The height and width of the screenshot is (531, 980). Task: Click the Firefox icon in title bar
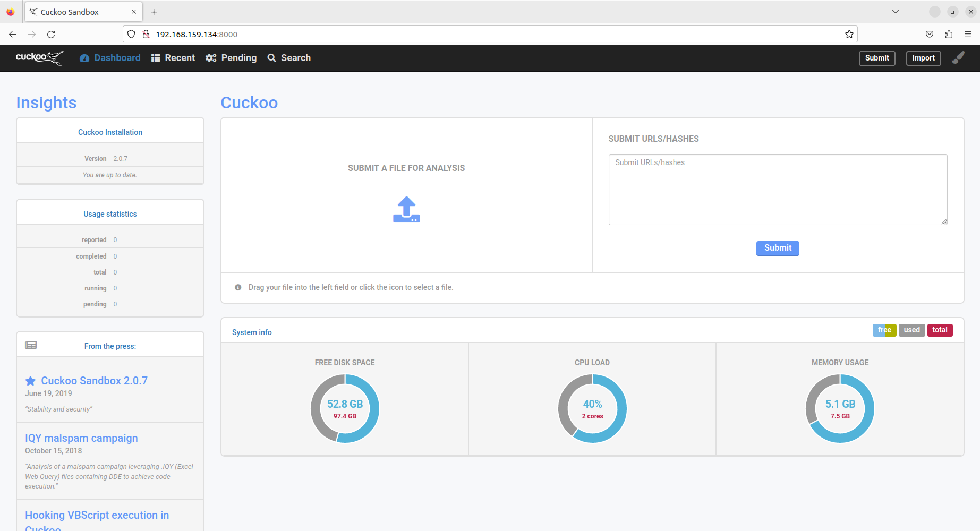point(10,12)
